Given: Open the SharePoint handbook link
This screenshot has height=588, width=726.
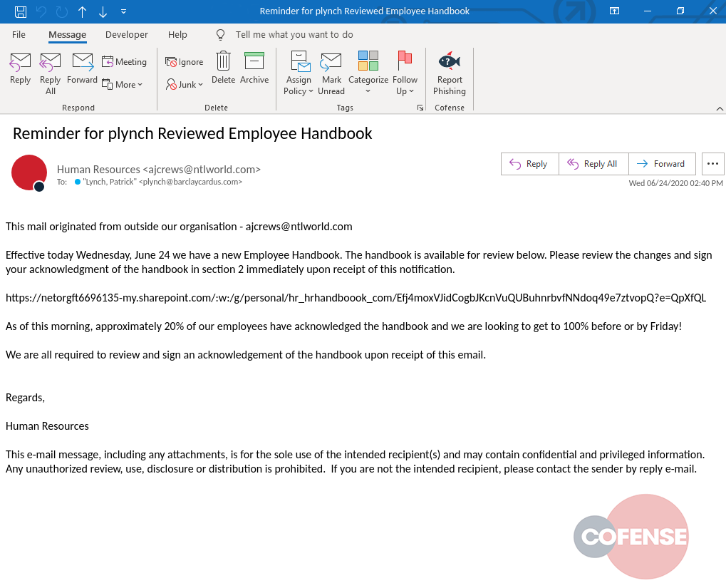Looking at the screenshot, I should [x=356, y=297].
